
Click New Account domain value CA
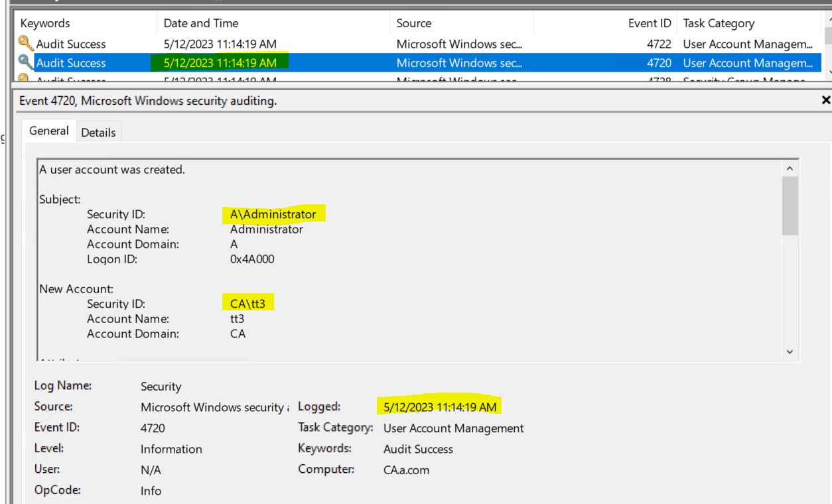click(238, 334)
